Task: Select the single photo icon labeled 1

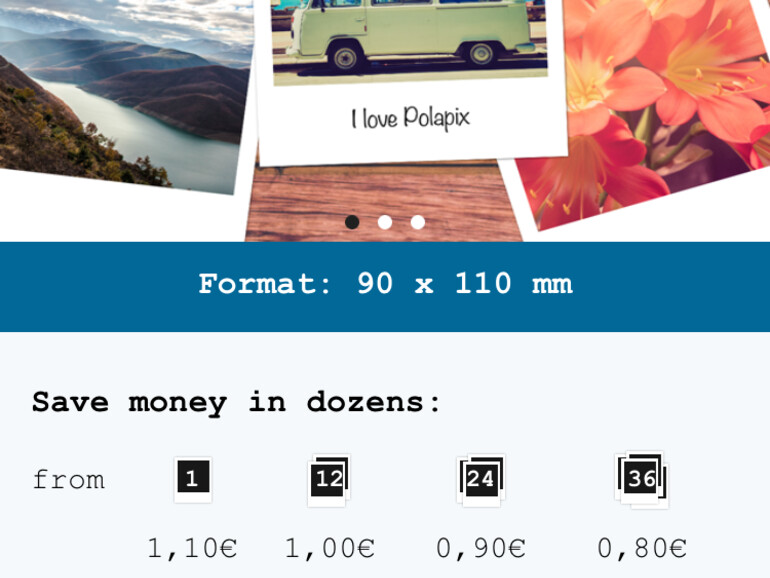Action: point(192,479)
